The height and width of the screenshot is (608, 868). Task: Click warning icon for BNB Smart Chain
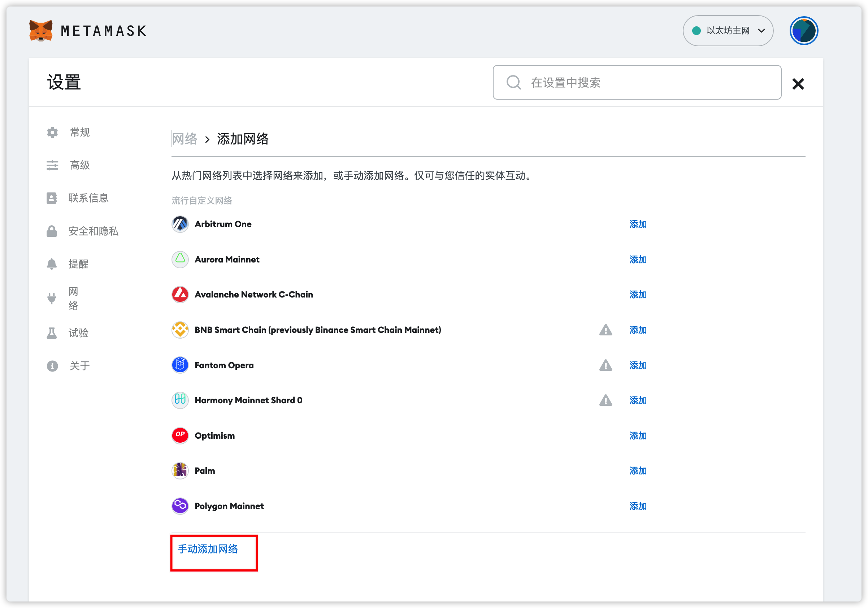pos(606,330)
